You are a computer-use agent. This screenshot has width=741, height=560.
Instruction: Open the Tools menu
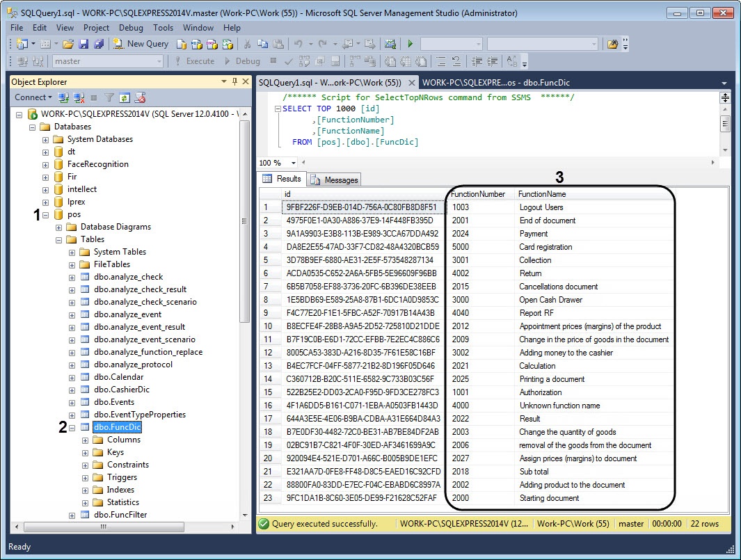point(163,28)
